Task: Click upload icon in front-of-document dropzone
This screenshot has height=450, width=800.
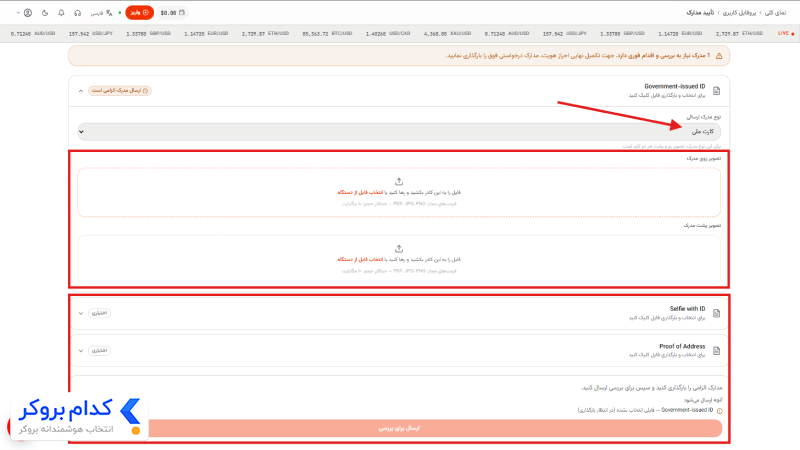Action: 399,182
